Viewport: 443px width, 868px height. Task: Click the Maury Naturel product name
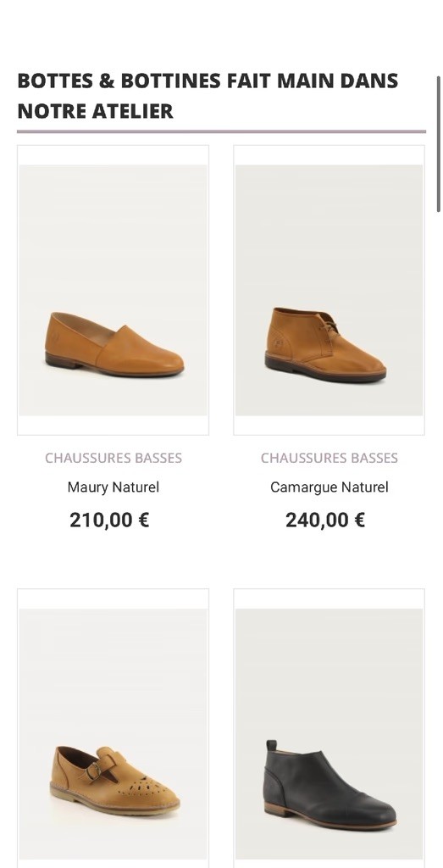(114, 487)
